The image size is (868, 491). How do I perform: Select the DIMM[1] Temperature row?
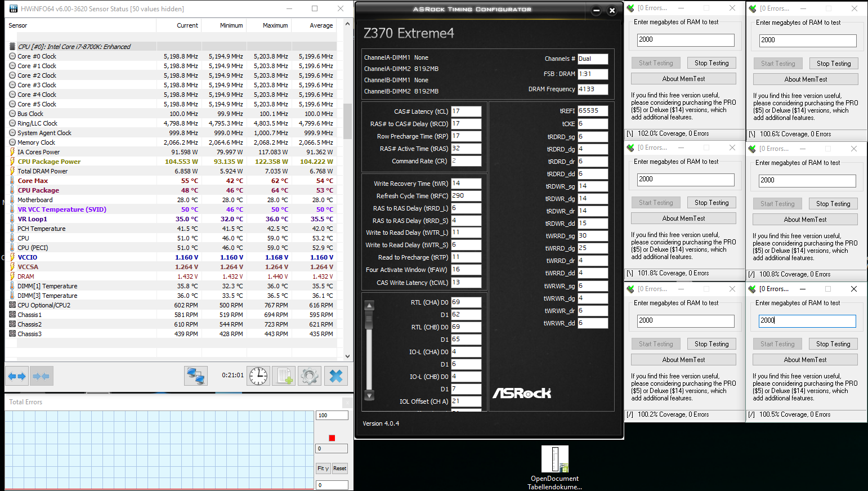(171, 286)
